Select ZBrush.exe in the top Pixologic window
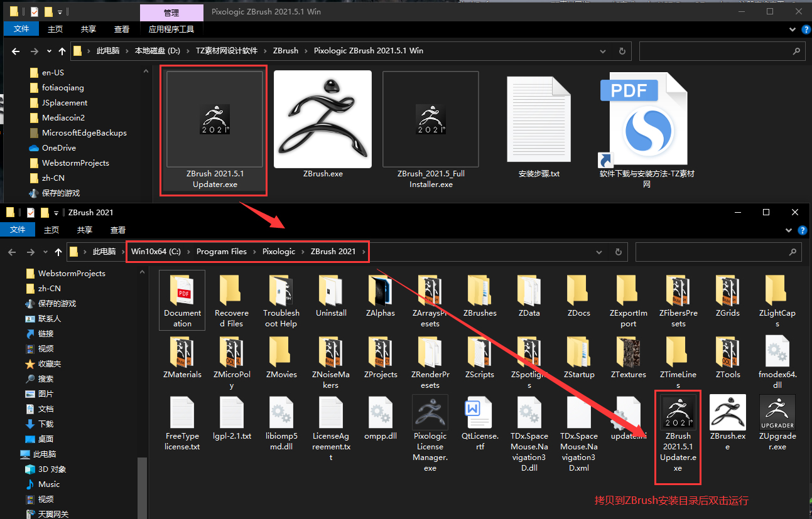The width and height of the screenshot is (812, 519). pos(323,124)
